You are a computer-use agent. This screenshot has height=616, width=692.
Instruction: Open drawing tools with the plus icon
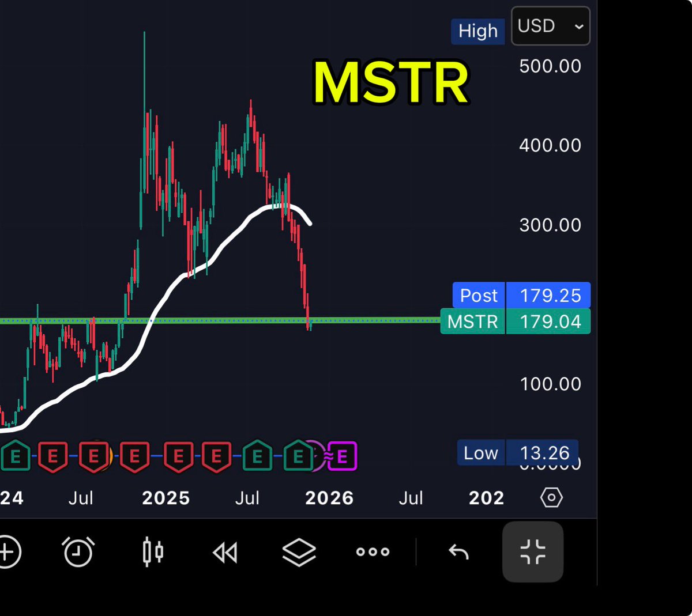click(8, 551)
